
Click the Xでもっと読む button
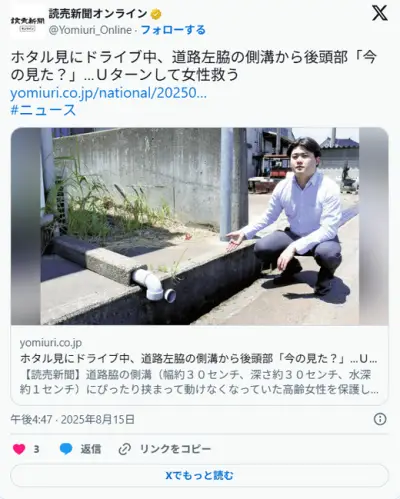200,475
